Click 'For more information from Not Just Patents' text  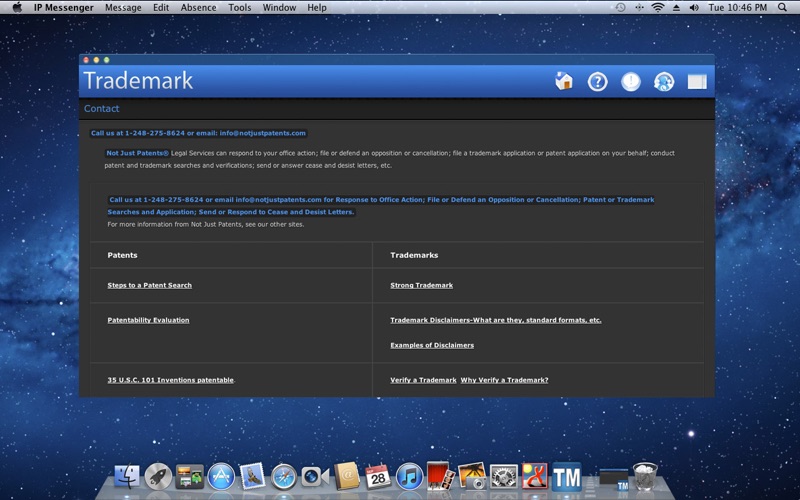206,224
